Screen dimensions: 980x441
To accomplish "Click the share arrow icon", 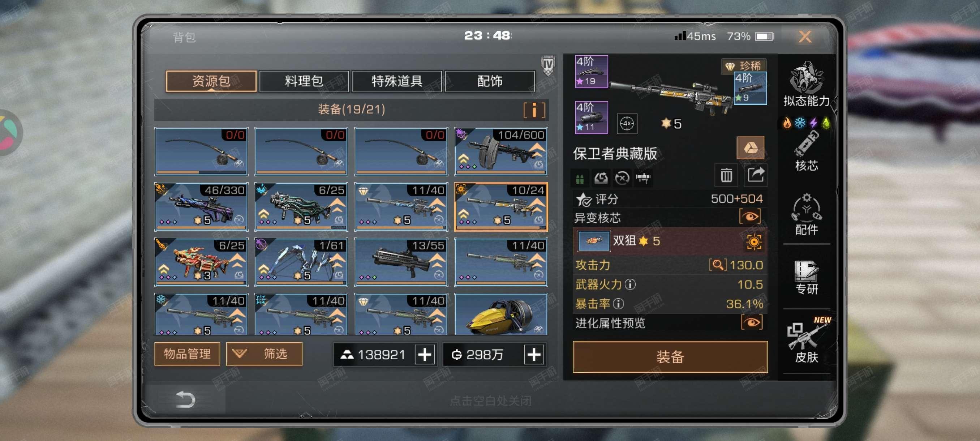I will 756,175.
